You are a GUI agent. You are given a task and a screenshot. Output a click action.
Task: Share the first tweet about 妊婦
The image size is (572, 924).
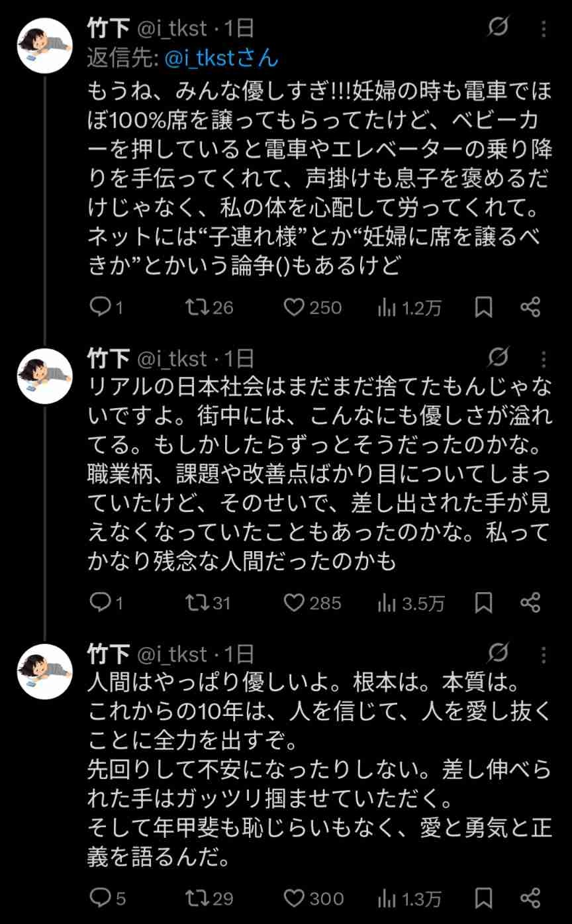pyautogui.click(x=530, y=307)
